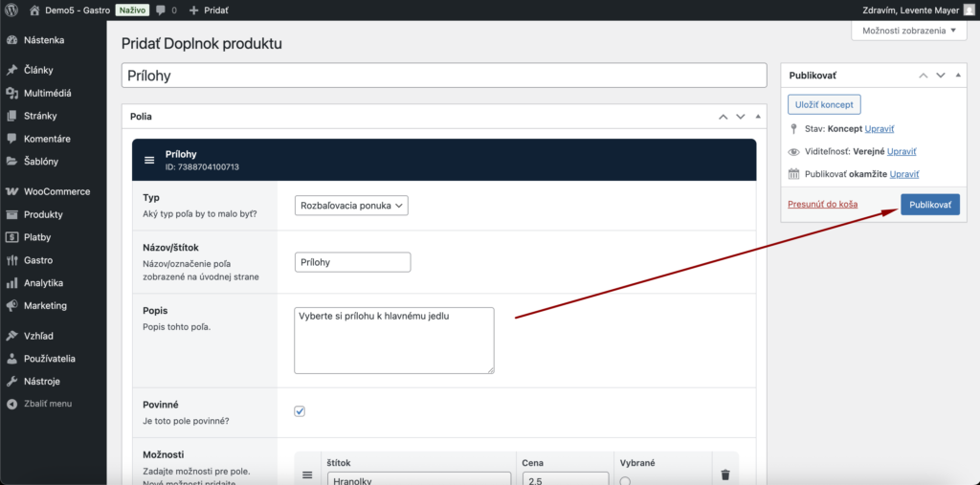The width and height of the screenshot is (980, 485).
Task: Delete the Hranolky option with trash icon
Action: pos(724,474)
